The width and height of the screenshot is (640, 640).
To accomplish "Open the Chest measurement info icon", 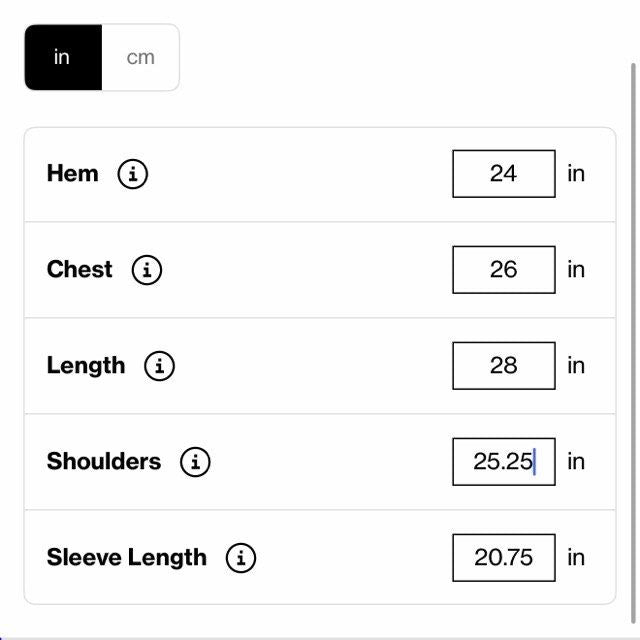I will (x=147, y=270).
